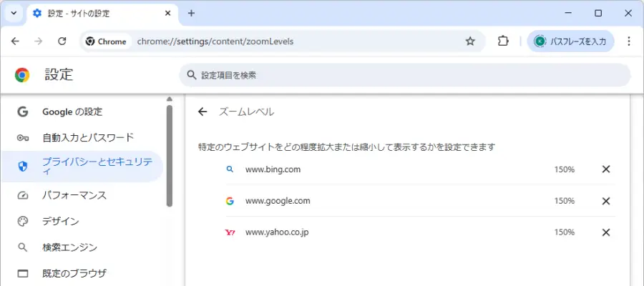644x286 pixels.
Task: Remove zoom level for www.yahoo.co.jp
Action: (x=606, y=232)
